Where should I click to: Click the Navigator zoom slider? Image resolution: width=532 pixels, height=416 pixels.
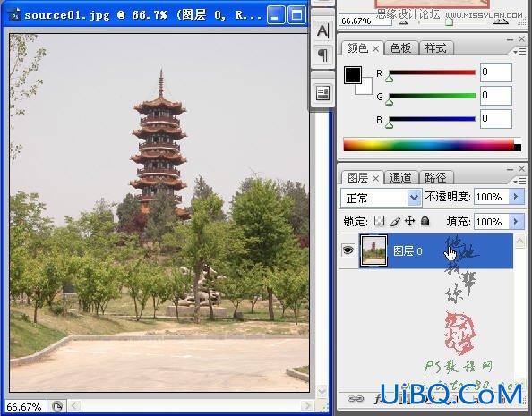tap(449, 22)
